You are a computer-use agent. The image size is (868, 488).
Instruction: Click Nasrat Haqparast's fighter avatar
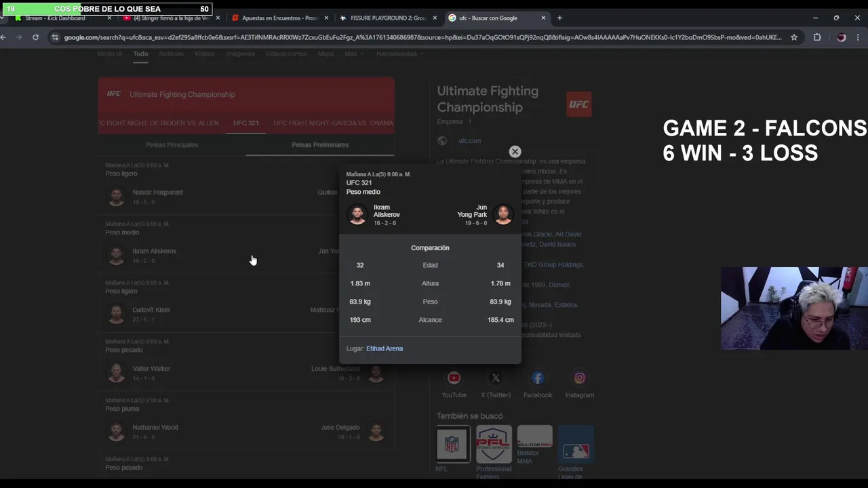click(117, 197)
